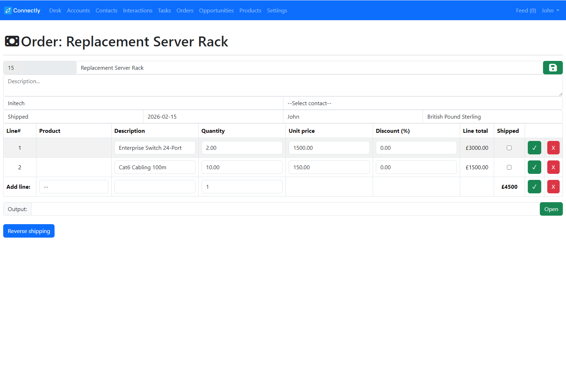Delete line 1 using red X
566x392 pixels.
(x=553, y=148)
